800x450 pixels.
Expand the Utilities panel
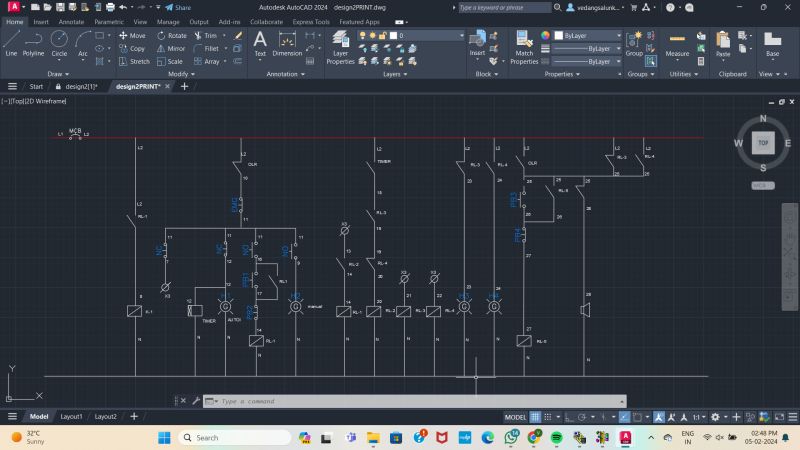click(x=684, y=74)
